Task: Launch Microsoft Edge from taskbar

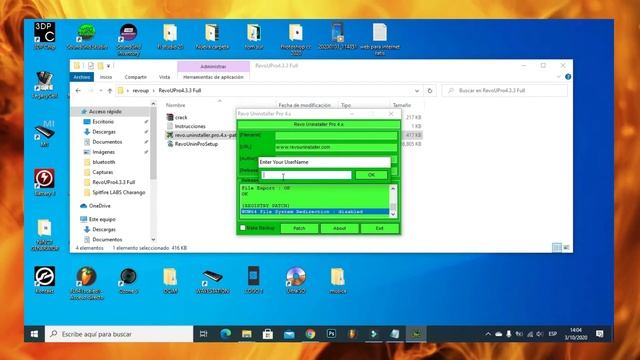Action: [x=225, y=334]
